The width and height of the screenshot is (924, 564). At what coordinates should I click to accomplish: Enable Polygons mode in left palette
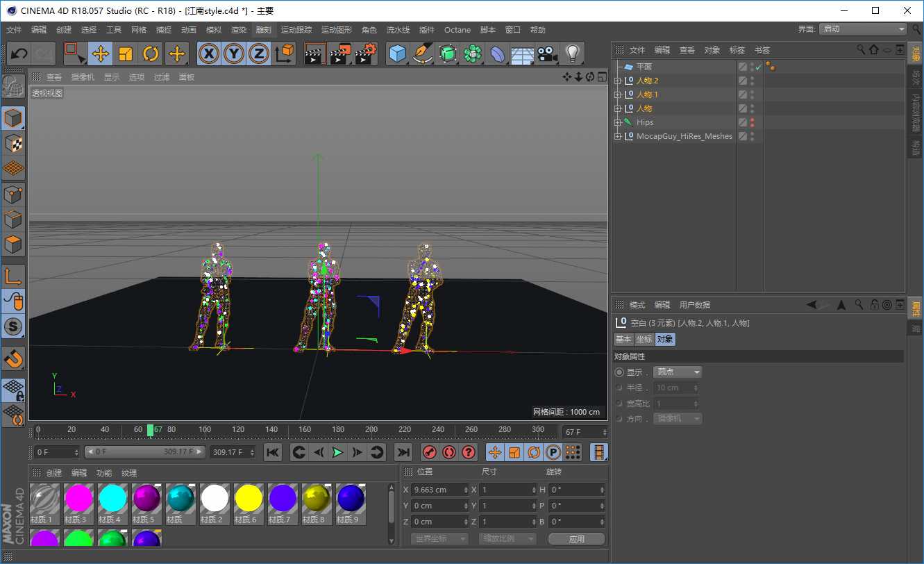13,244
